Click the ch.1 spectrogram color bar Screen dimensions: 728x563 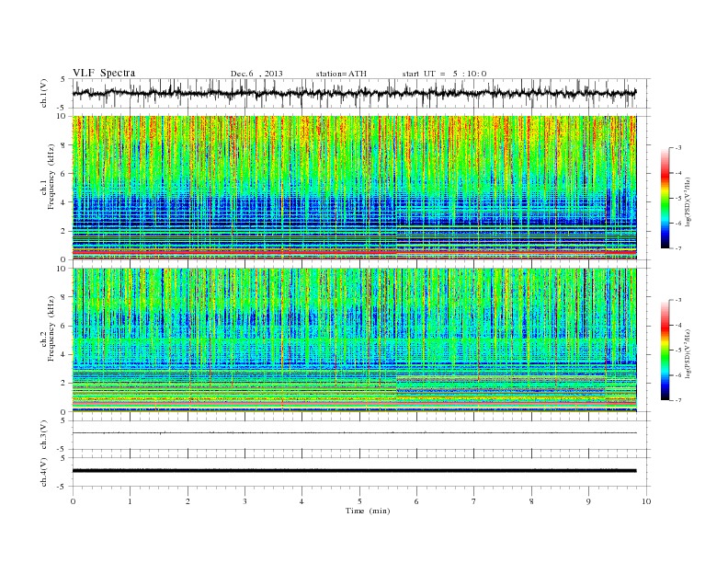(x=665, y=199)
